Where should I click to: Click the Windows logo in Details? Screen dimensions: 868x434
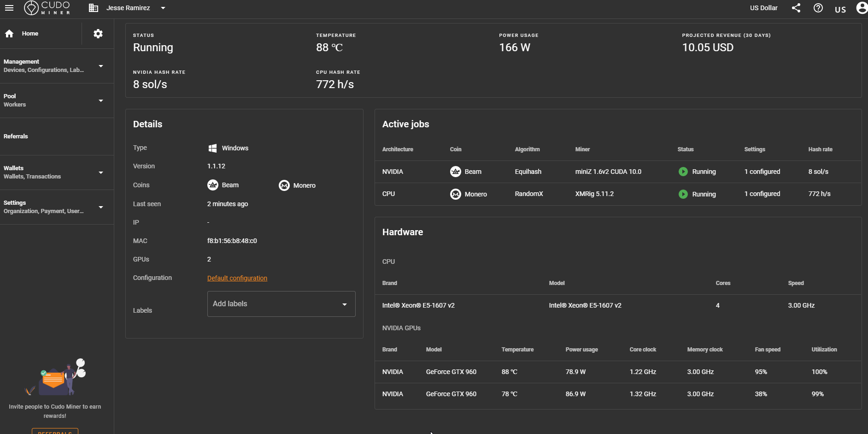click(x=212, y=148)
